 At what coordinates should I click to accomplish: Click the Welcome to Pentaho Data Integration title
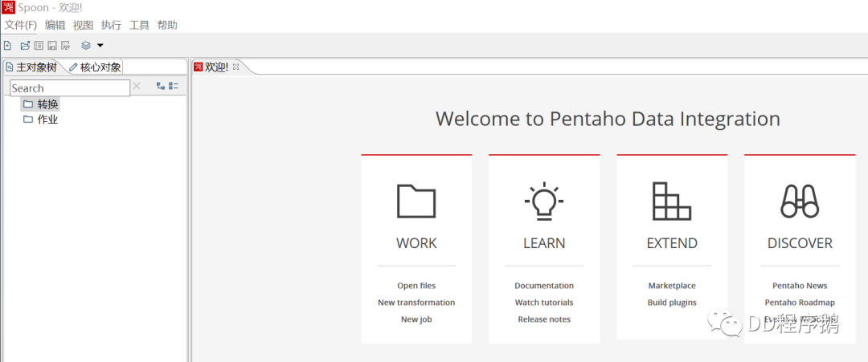[x=608, y=119]
